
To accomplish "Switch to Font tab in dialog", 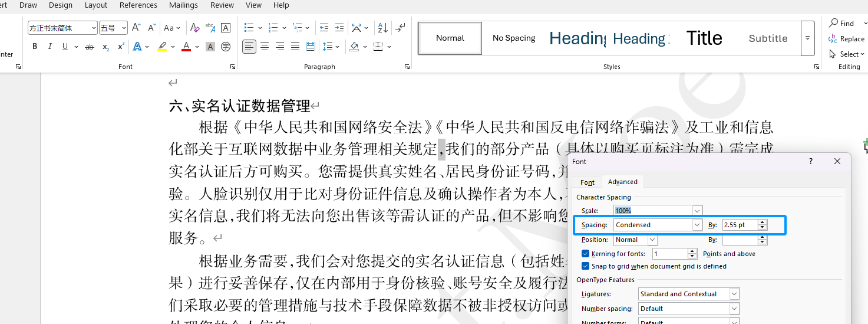I will [x=588, y=182].
